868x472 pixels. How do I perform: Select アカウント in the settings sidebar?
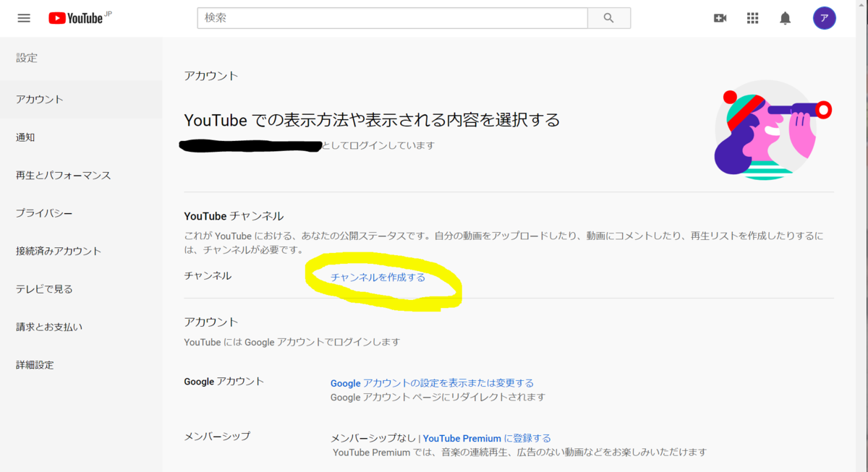pos(81,100)
